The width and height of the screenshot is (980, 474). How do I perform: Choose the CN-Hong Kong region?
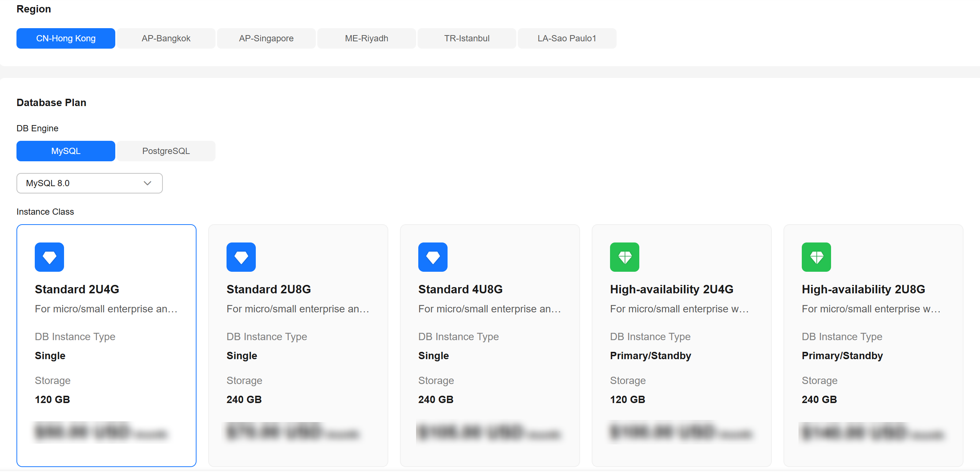point(66,38)
